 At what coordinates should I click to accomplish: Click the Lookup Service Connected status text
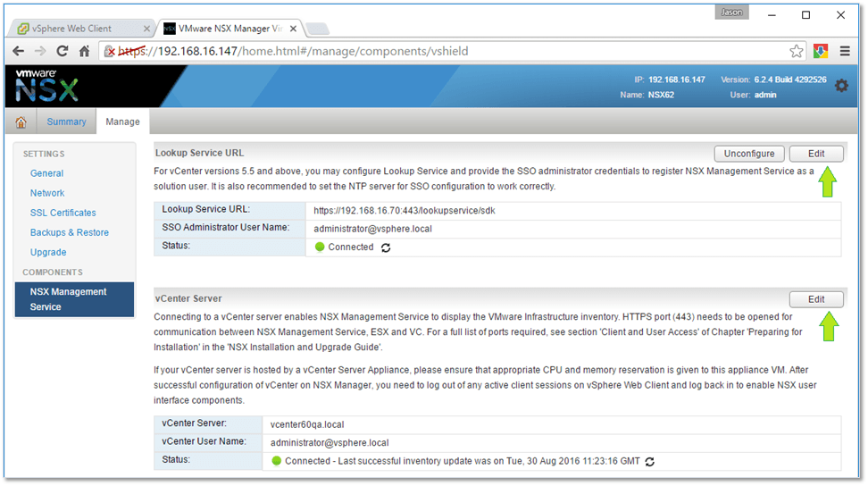[351, 247]
